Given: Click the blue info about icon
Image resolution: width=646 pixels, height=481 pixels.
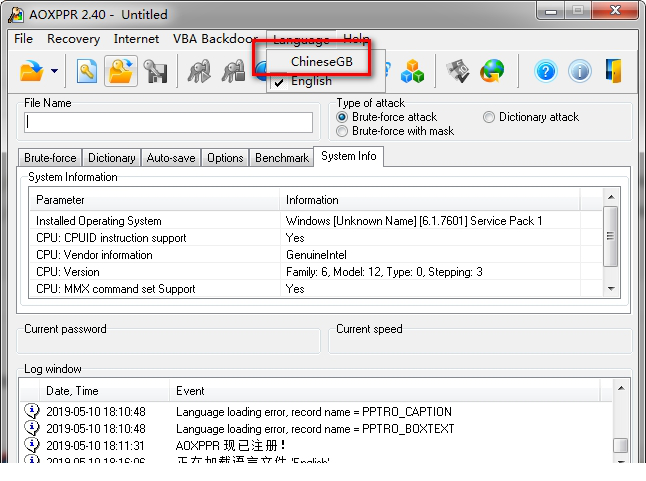Looking at the screenshot, I should pos(579,71).
